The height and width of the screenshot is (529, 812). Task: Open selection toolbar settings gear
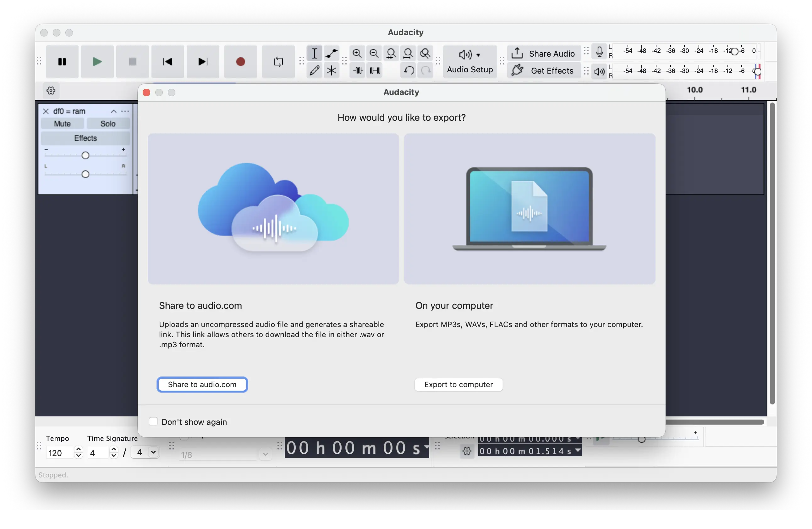click(467, 451)
